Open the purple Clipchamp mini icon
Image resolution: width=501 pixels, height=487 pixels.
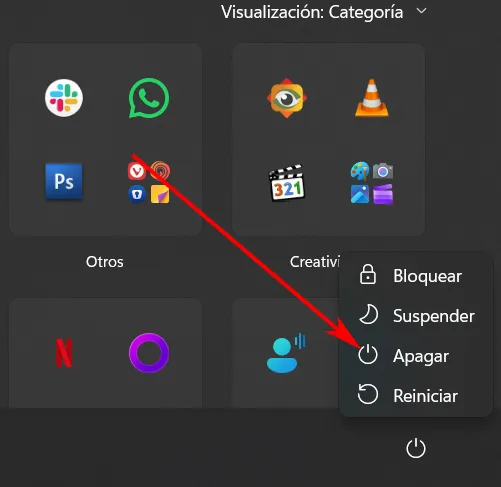pos(383,194)
